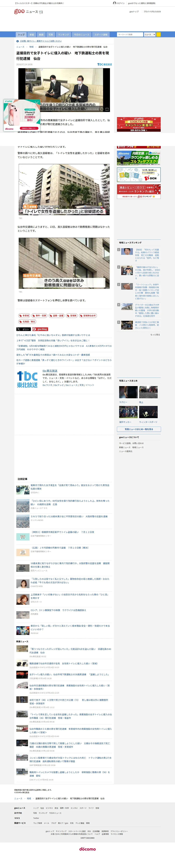Open ニュース提供元 link

coord(126,451)
